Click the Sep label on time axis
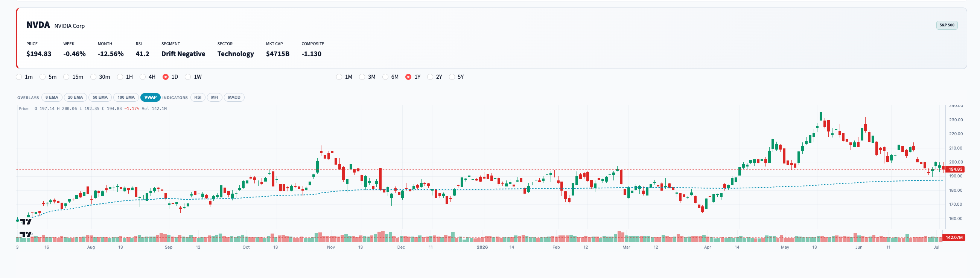Viewport: 980px width, 278px height. coord(169,247)
